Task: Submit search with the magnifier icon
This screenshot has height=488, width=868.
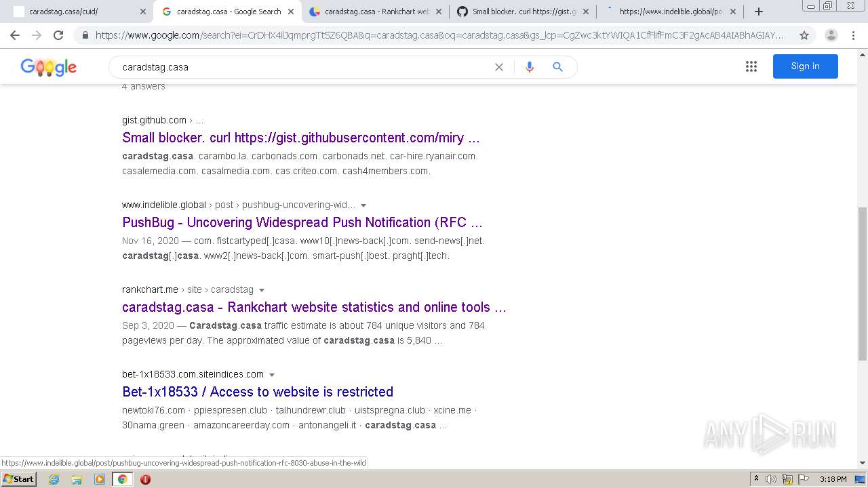Action: (x=557, y=67)
